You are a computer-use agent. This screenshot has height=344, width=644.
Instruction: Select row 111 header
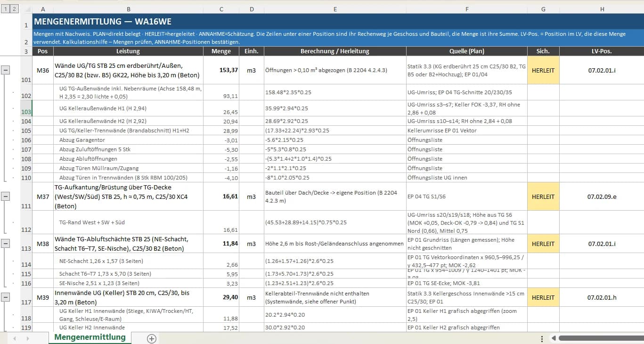point(26,197)
